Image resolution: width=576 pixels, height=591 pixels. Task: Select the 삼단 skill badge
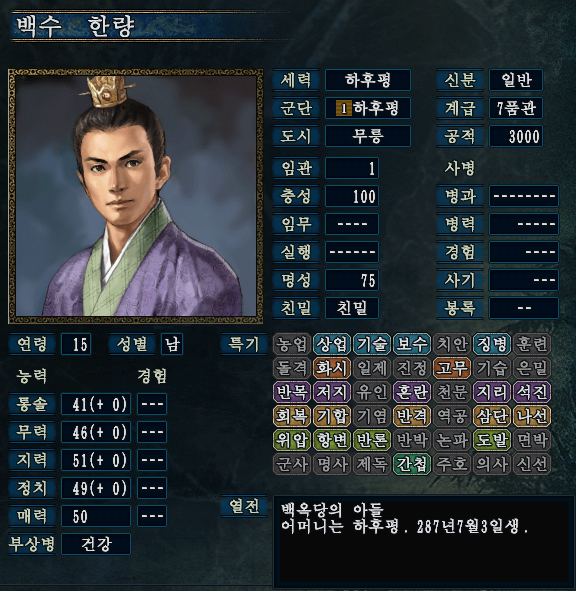click(492, 416)
